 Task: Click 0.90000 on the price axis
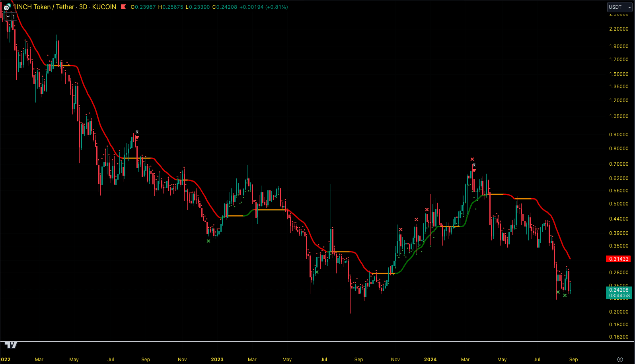pos(619,134)
